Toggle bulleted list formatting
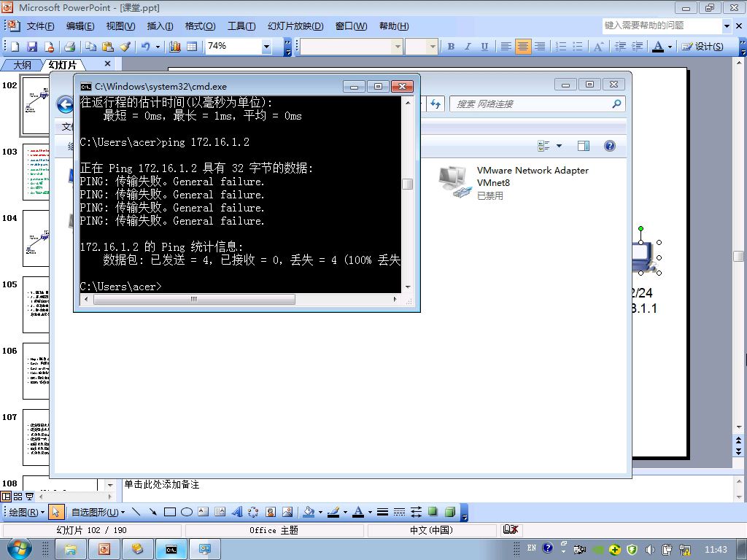The height and width of the screenshot is (560, 747). (578, 46)
